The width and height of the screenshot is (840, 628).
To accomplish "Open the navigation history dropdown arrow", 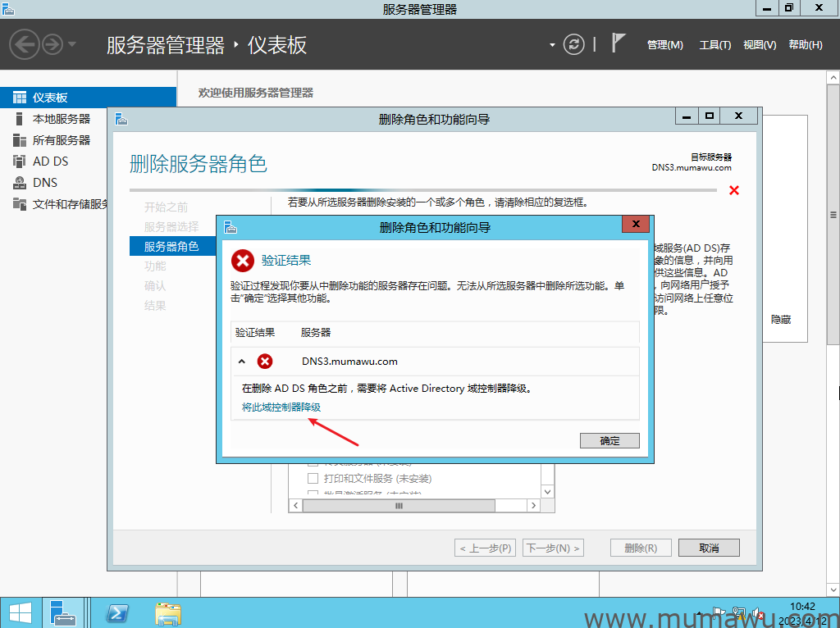I will [72, 44].
